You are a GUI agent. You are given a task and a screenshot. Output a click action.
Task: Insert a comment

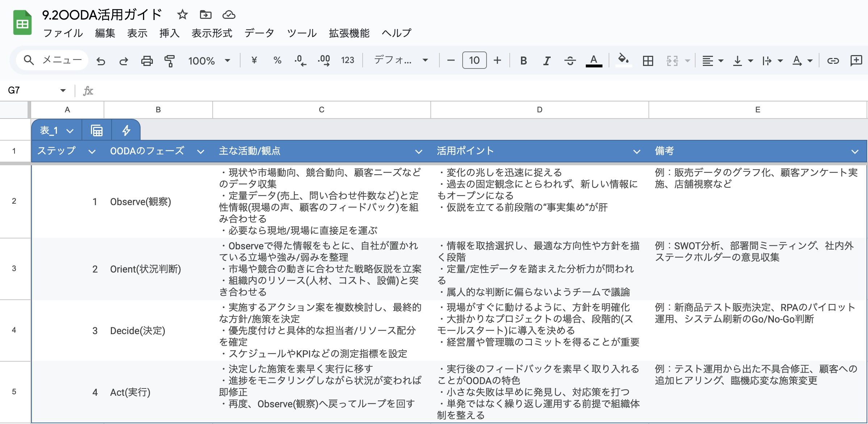856,61
